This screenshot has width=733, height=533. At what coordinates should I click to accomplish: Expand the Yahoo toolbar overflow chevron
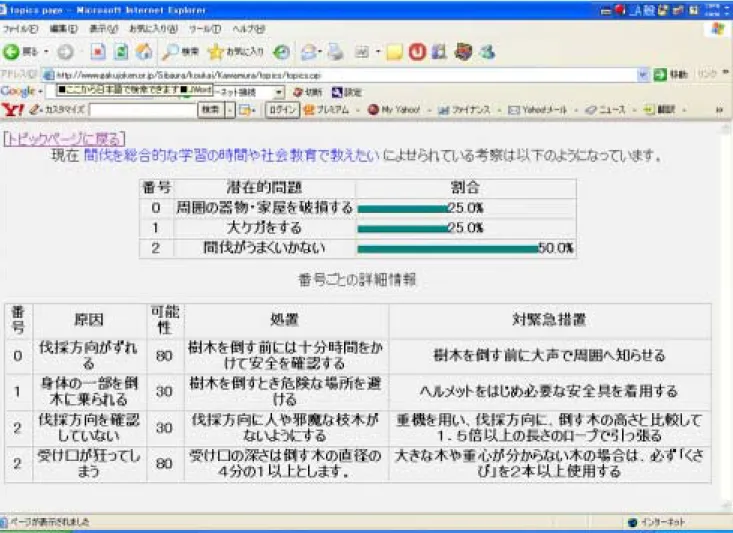click(x=719, y=110)
